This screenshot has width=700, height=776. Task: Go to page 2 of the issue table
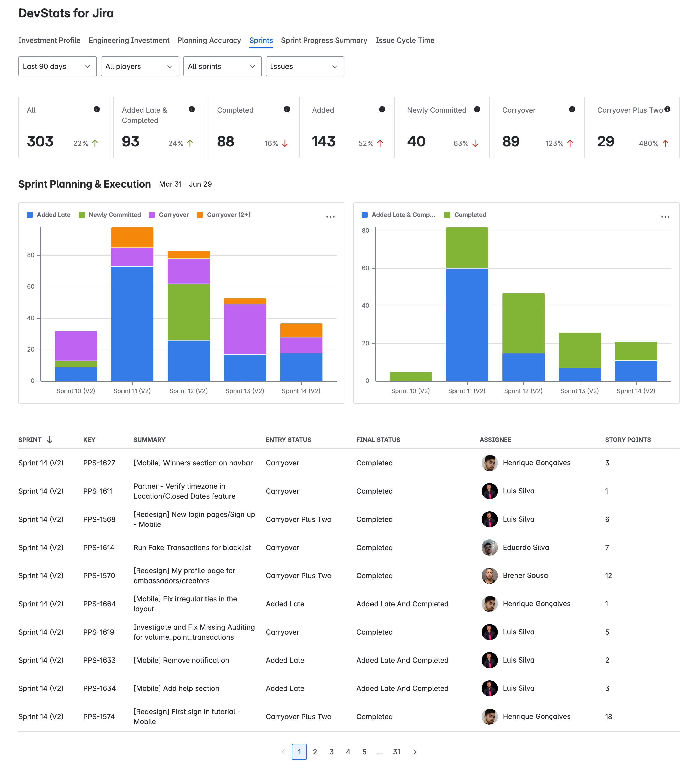(315, 752)
